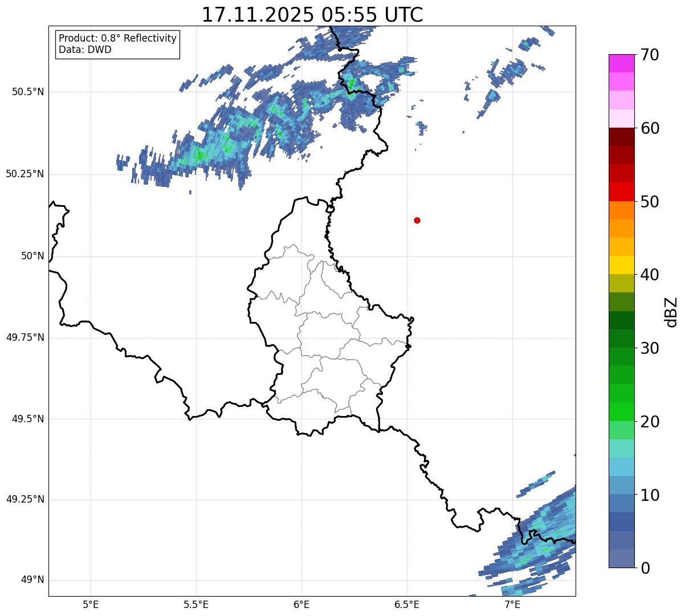The width and height of the screenshot is (685, 616).
Task: Click the 6°E longitude label
Action: 301,604
